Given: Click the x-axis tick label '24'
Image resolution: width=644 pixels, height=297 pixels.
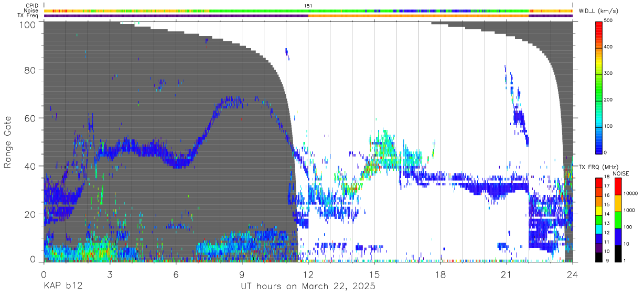Looking at the screenshot, I should click(x=572, y=274).
